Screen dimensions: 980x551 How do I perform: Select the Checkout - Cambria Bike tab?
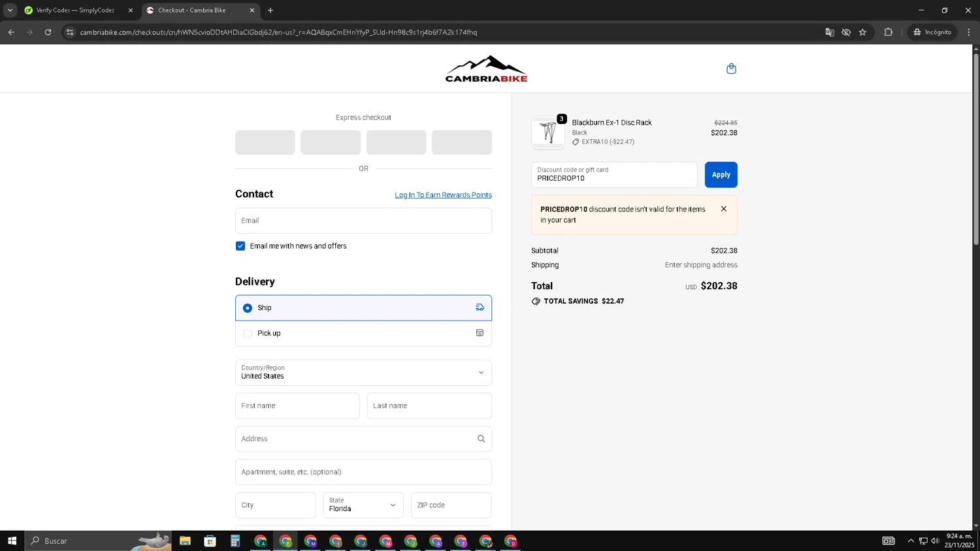pyautogui.click(x=200, y=10)
